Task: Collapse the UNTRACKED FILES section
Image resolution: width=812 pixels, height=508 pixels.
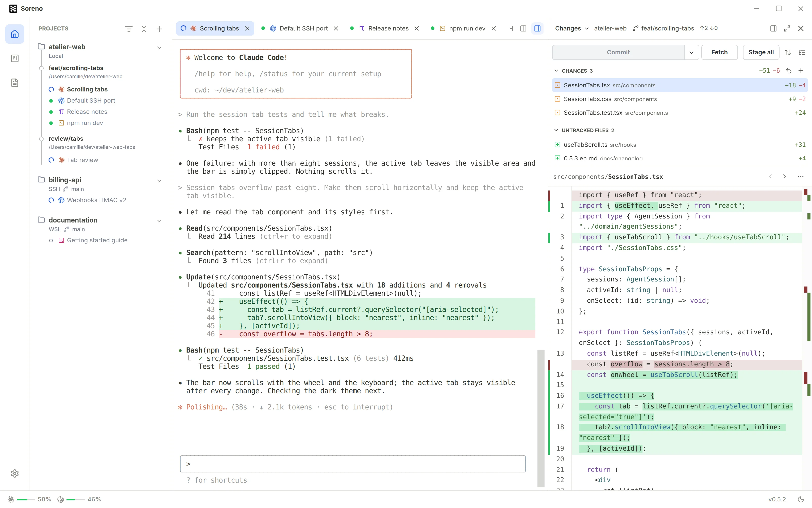Action: pos(556,130)
